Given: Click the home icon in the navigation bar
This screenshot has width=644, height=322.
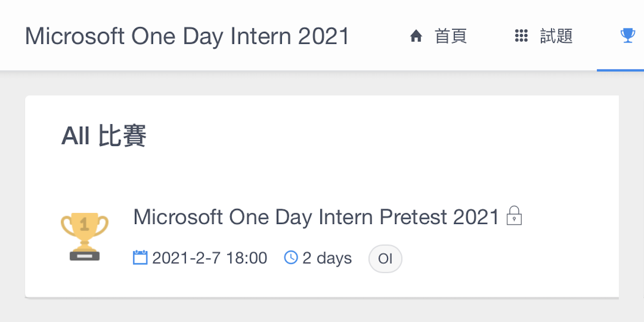Looking at the screenshot, I should point(416,36).
